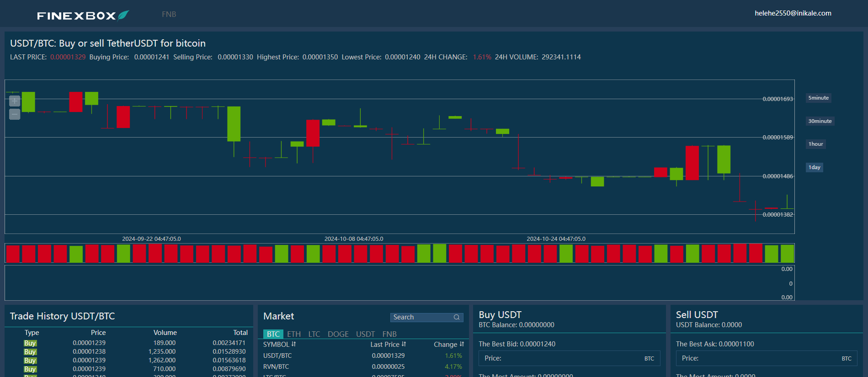Switch chart to 1day interval

tap(814, 167)
